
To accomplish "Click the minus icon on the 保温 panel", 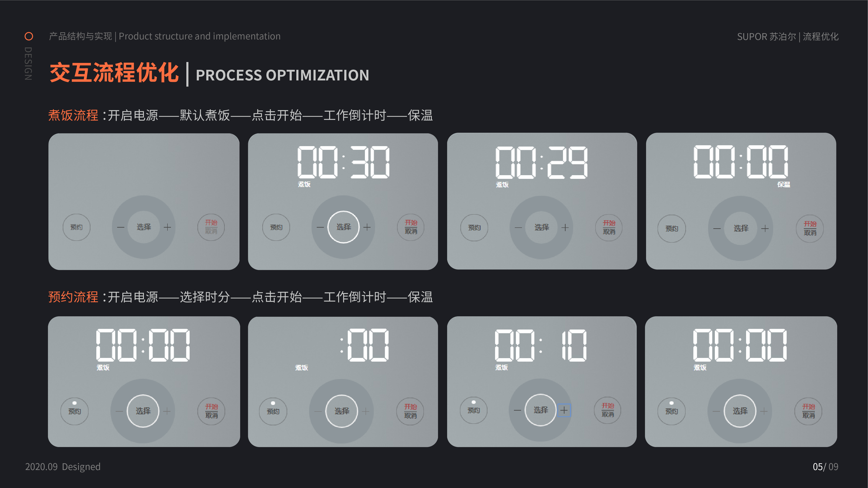I will point(717,229).
